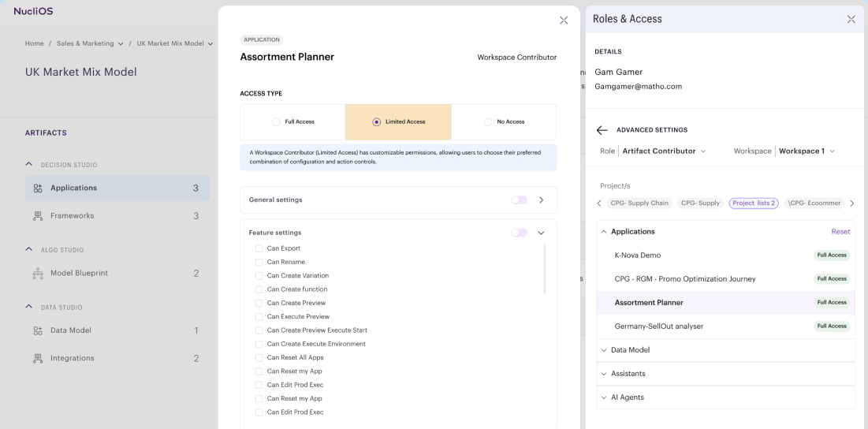Viewport: 868px width, 429px height.
Task: Select CPG - RGM - Promo Optimization Journey
Action: tap(726, 279)
